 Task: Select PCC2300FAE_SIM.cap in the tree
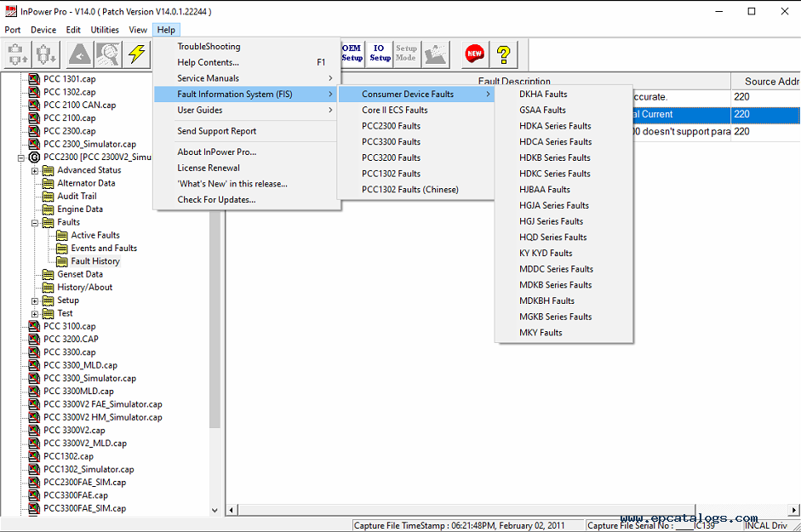85,483
